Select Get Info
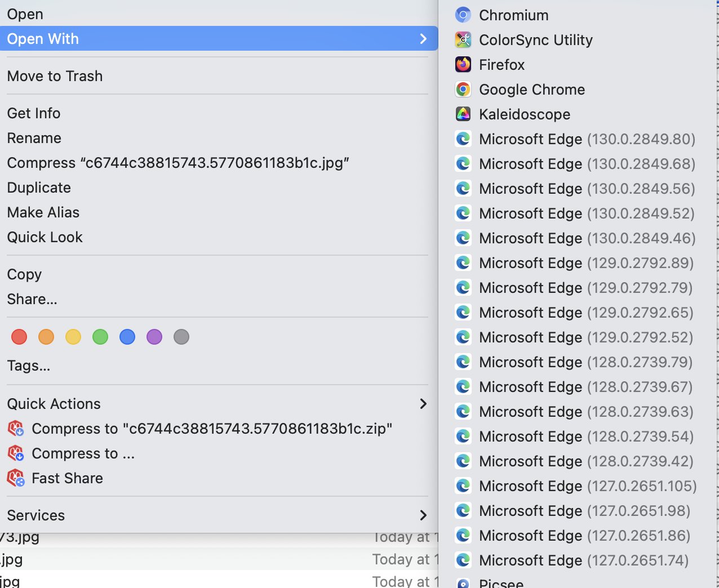719x588 pixels. (219, 113)
